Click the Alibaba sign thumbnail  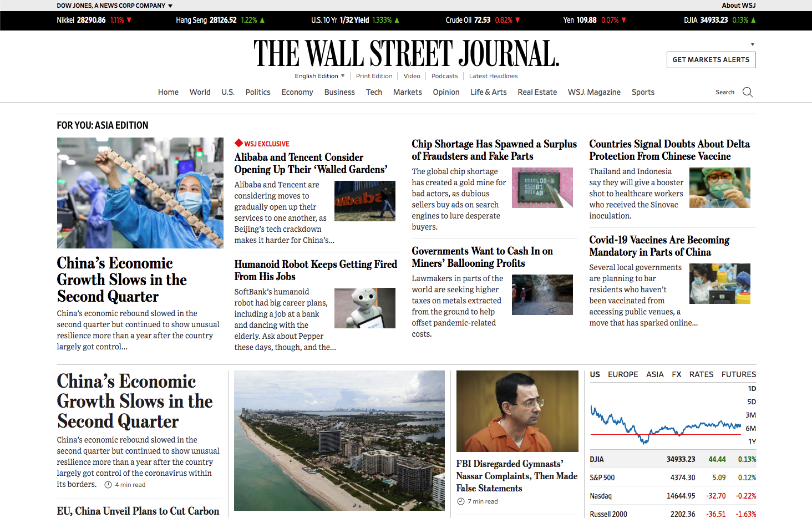(365, 201)
